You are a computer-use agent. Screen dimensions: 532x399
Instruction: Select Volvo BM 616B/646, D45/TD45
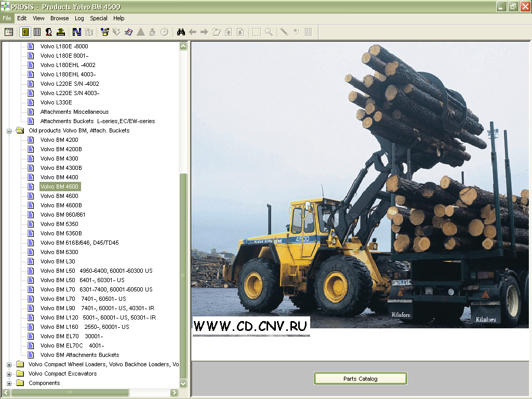[x=79, y=243]
